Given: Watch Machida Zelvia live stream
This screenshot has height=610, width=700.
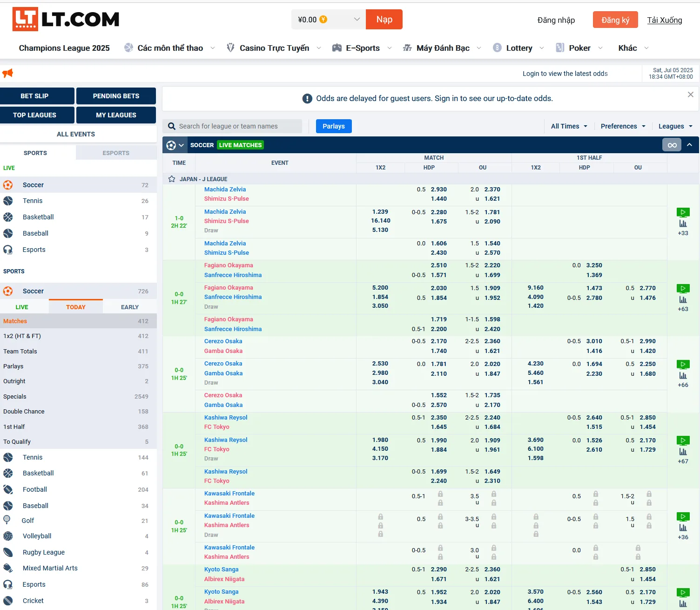Looking at the screenshot, I should tap(683, 212).
